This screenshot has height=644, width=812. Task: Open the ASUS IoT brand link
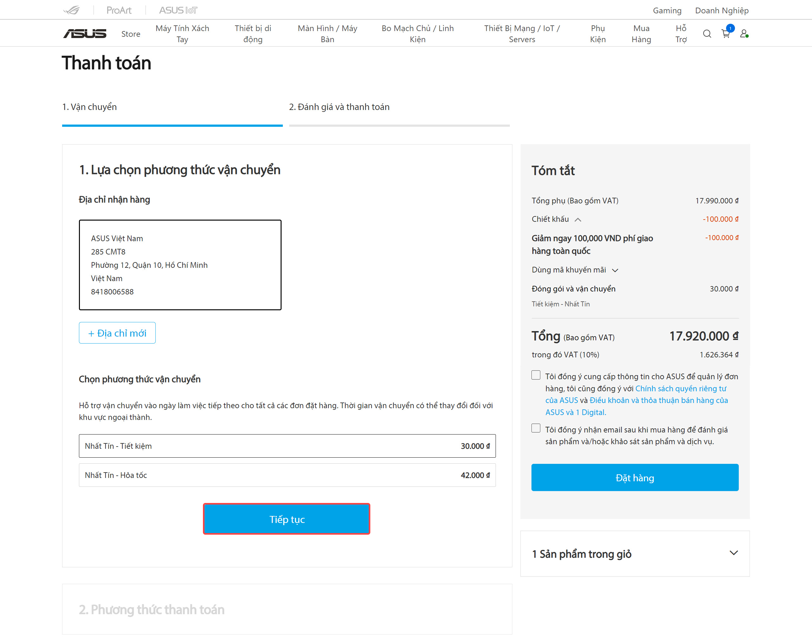click(178, 10)
